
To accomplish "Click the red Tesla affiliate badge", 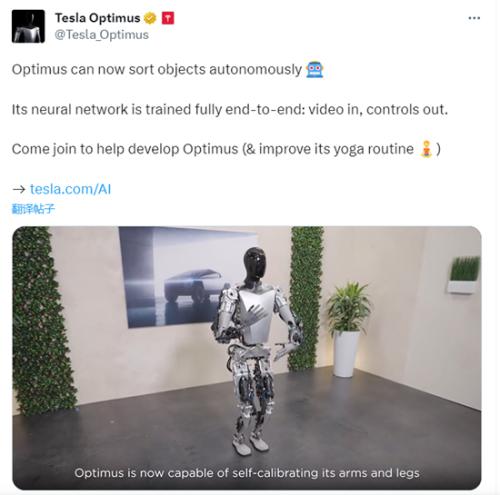I will pyautogui.click(x=168, y=18).
